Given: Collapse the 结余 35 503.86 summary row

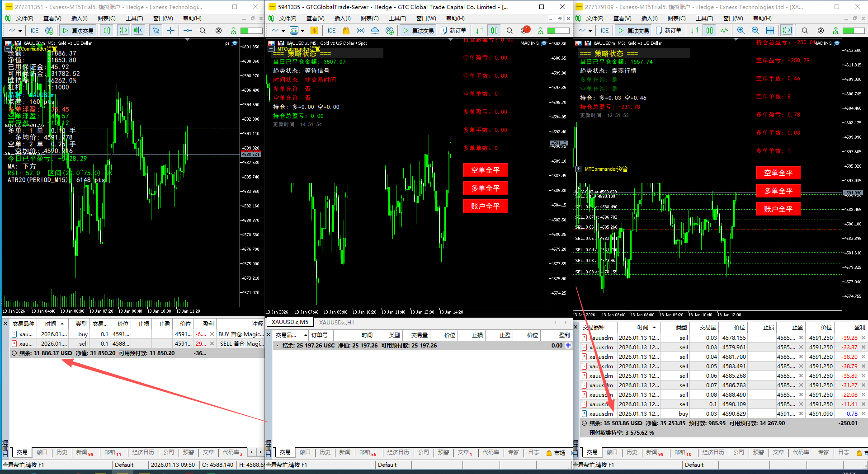Looking at the screenshot, I should (x=584, y=423).
